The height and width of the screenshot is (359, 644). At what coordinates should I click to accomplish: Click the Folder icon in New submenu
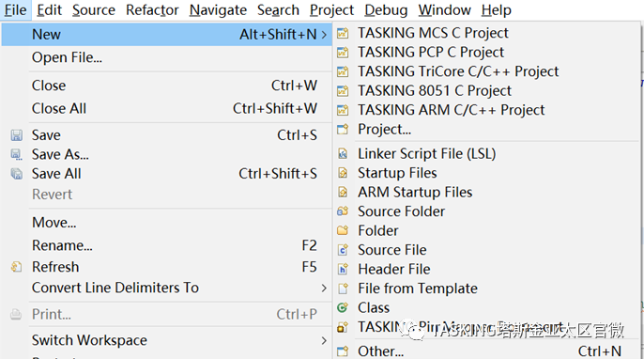click(343, 230)
